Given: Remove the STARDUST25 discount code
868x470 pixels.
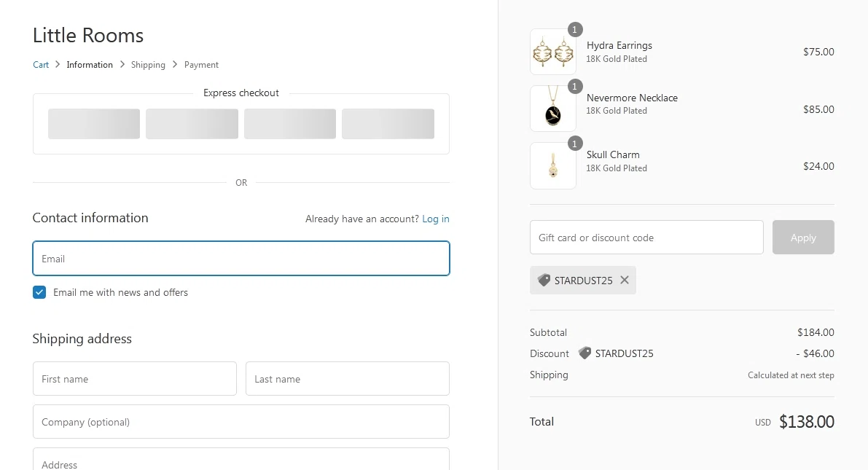Looking at the screenshot, I should (x=625, y=280).
